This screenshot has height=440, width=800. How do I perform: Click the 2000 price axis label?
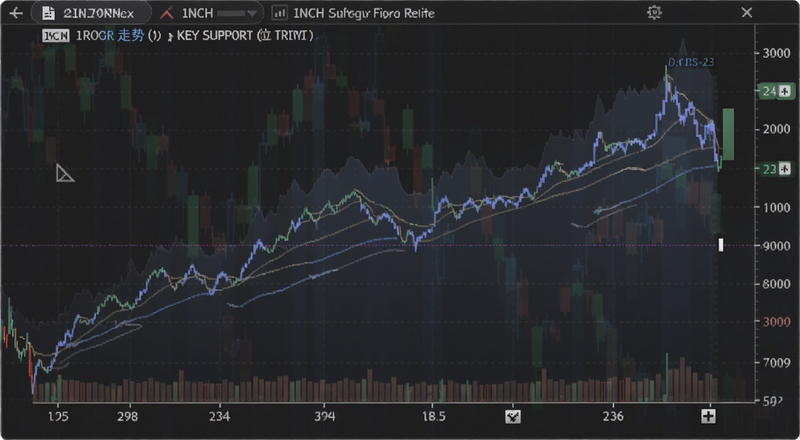[x=776, y=129]
